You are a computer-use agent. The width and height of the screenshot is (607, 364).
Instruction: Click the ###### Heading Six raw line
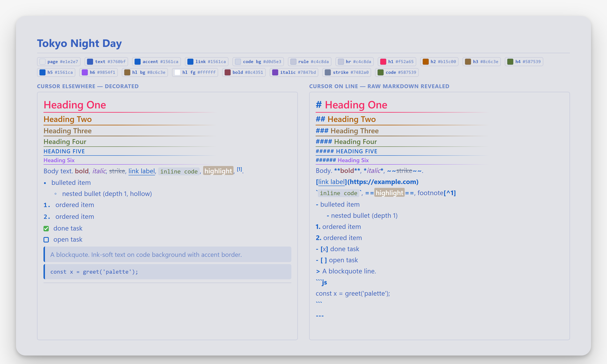[x=342, y=160]
